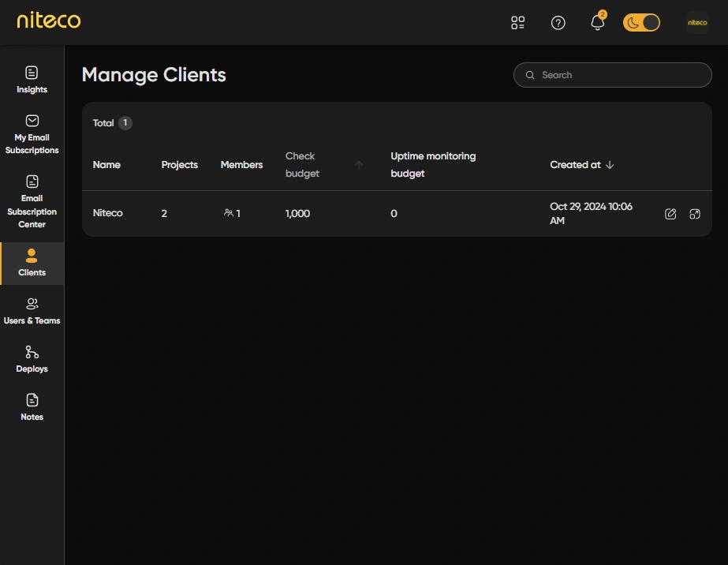Click the 1,000 check budget value
This screenshot has height=565, width=728.
pyautogui.click(x=297, y=213)
